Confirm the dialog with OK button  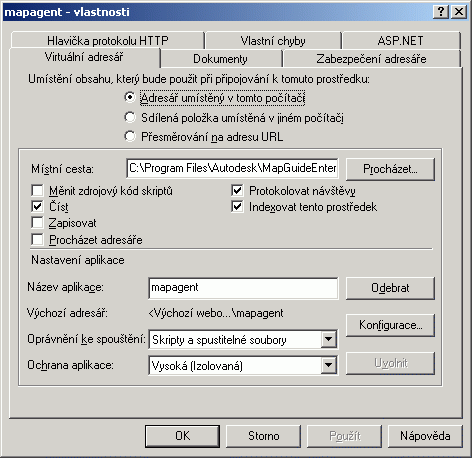[182, 436]
